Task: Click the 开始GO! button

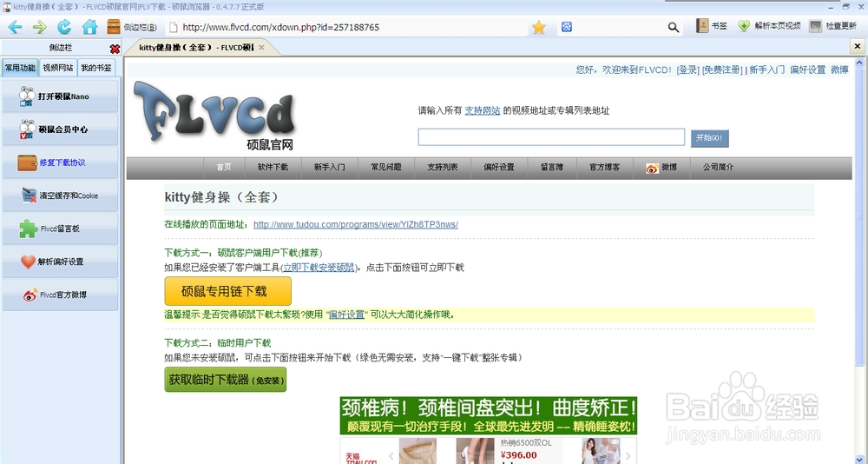Action: point(710,138)
